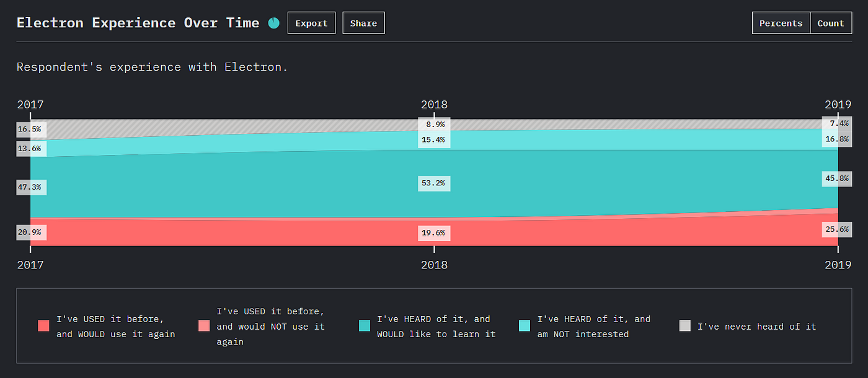Image resolution: width=868 pixels, height=378 pixels.
Task: Click the Share button
Action: pos(363,23)
